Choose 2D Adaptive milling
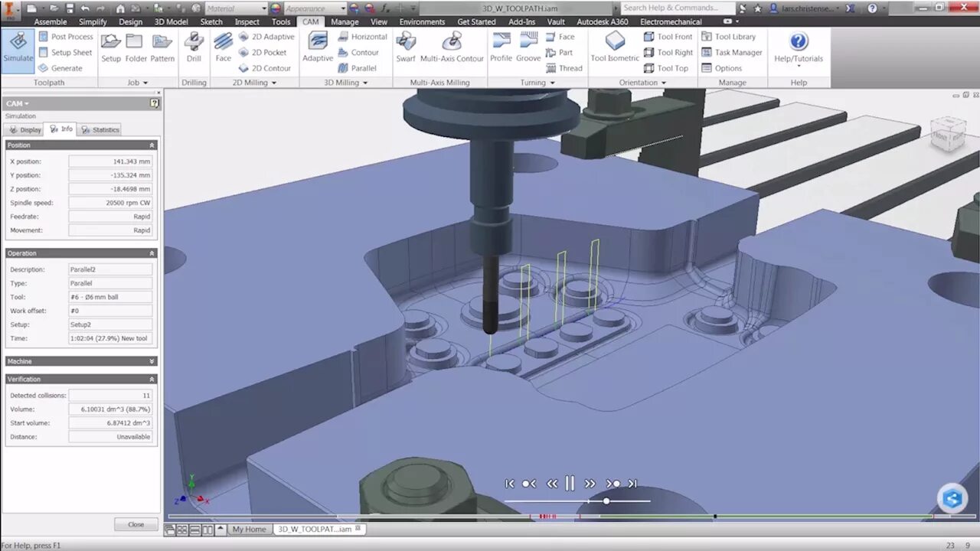 pos(266,37)
